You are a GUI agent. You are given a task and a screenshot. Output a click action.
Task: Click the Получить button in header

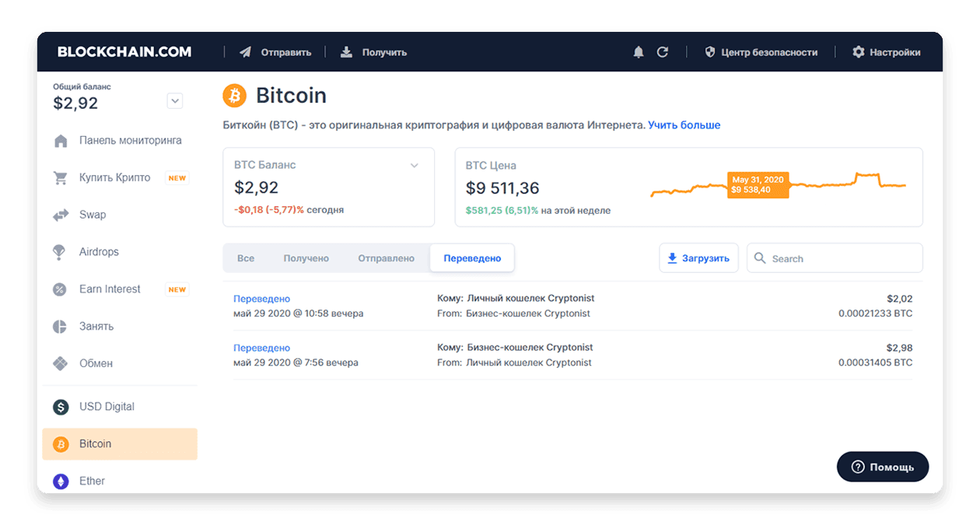tap(374, 52)
